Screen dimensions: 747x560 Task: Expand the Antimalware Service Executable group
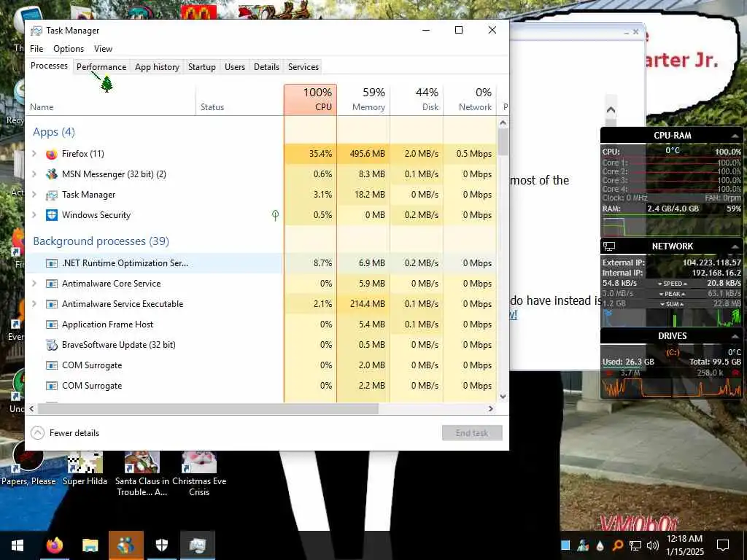point(34,304)
